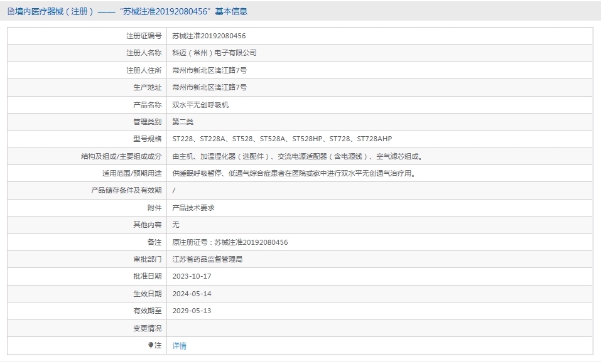The width and height of the screenshot is (601, 364).
Task: Click the document icon in the page header
Action: point(11,11)
